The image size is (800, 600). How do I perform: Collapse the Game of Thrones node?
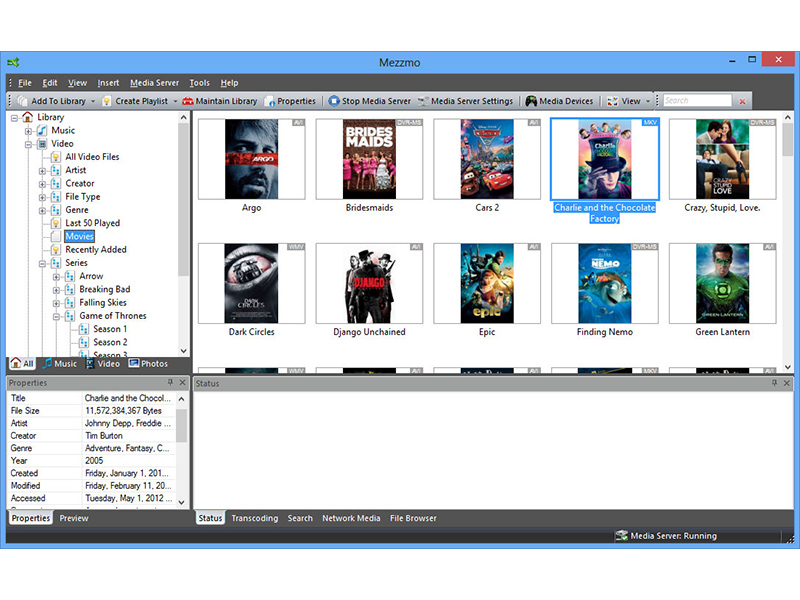[x=57, y=317]
